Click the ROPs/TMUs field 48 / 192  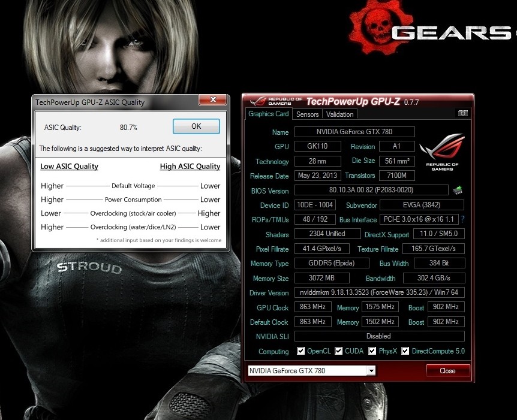pos(315,219)
